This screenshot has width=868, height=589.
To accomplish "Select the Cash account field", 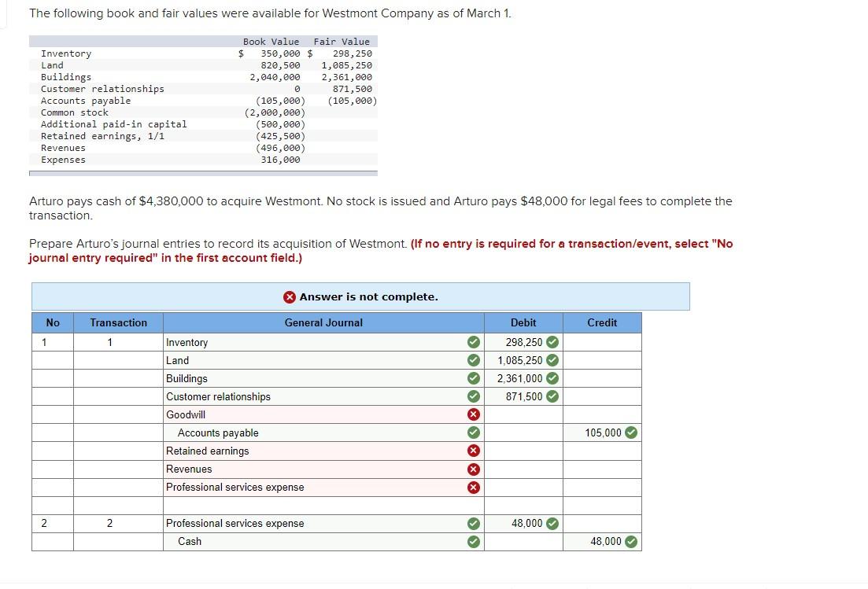I will [323, 542].
